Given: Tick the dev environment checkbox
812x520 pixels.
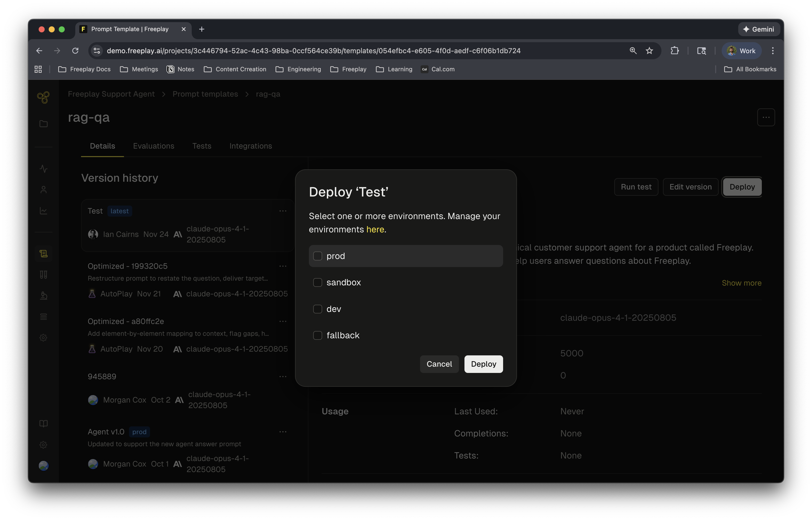Looking at the screenshot, I should tap(317, 309).
